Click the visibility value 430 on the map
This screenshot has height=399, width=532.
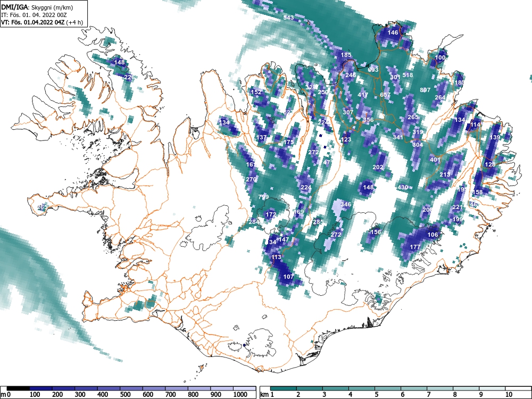(x=403, y=187)
